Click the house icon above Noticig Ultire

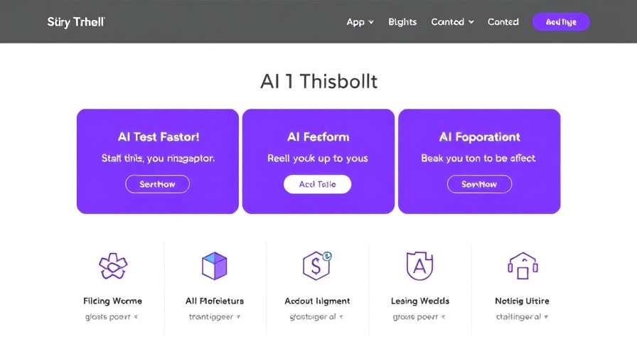(x=523, y=266)
